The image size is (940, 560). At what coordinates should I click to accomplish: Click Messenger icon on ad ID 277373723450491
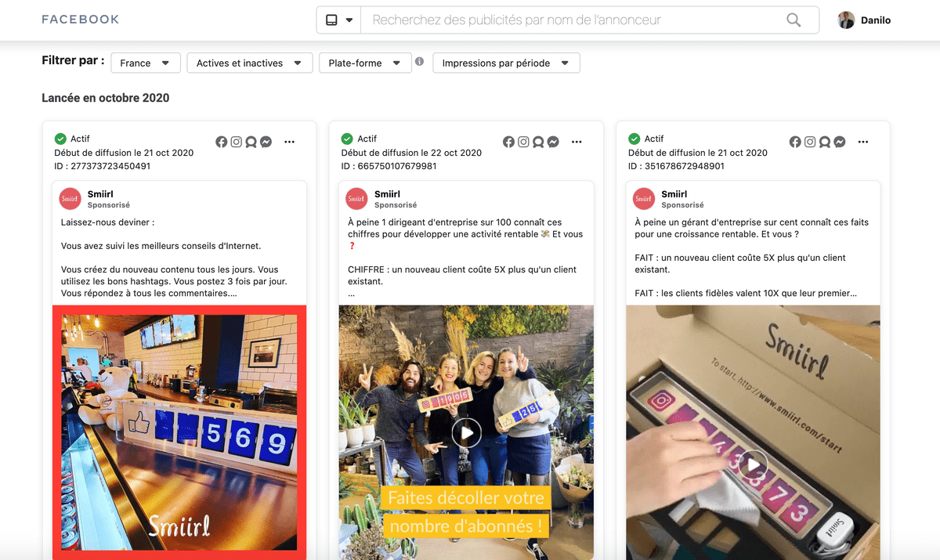266,142
